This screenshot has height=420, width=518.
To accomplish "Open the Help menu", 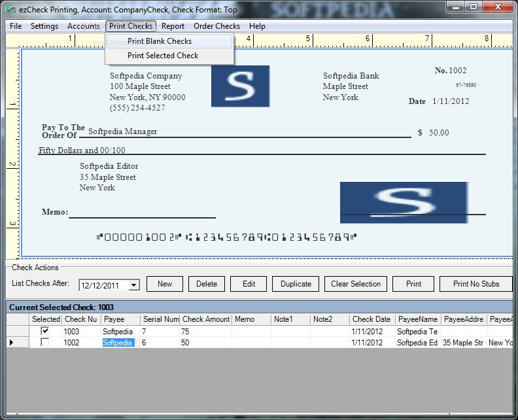I will point(257,26).
